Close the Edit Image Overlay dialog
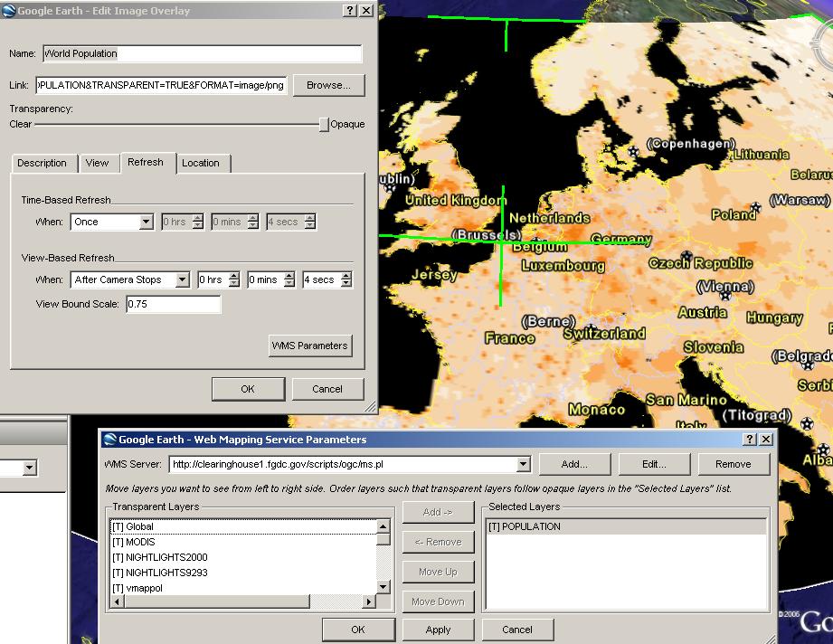 [366, 11]
